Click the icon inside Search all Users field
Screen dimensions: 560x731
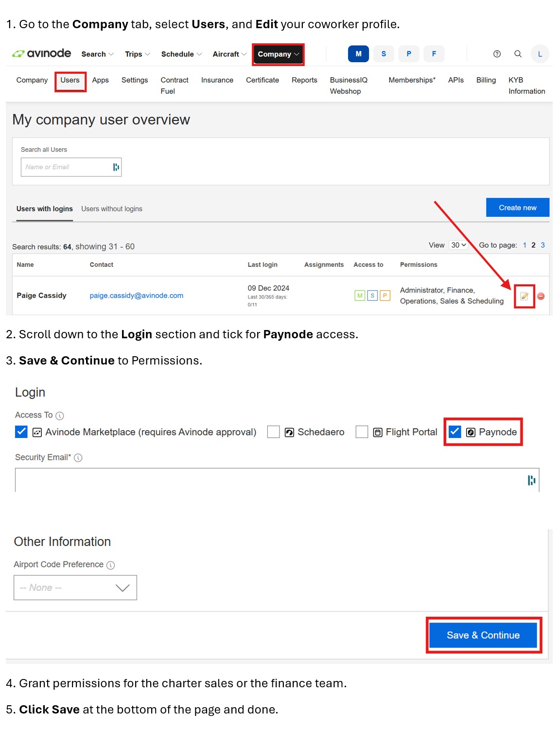tap(116, 167)
